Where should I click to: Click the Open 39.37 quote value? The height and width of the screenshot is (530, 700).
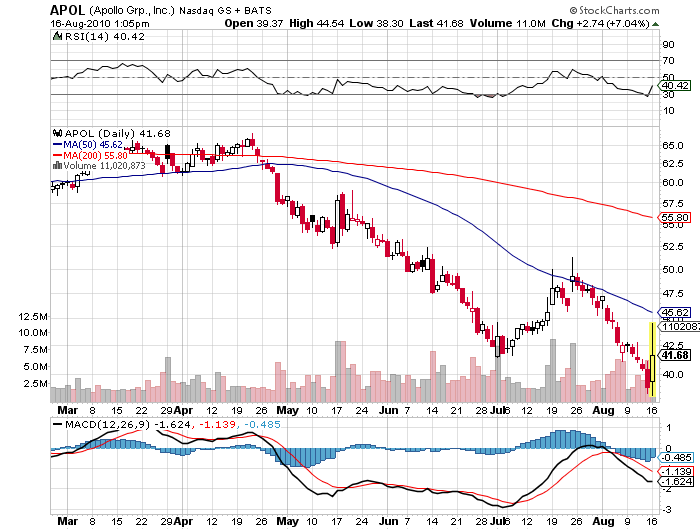pyautogui.click(x=254, y=23)
